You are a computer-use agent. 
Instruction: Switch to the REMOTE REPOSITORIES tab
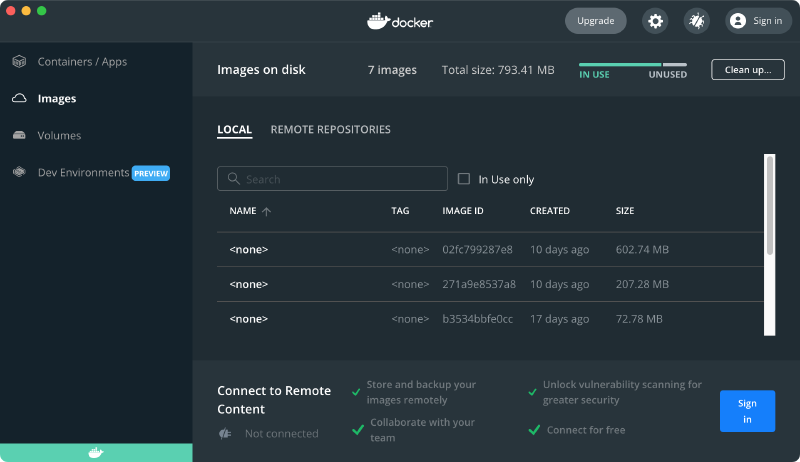point(330,130)
